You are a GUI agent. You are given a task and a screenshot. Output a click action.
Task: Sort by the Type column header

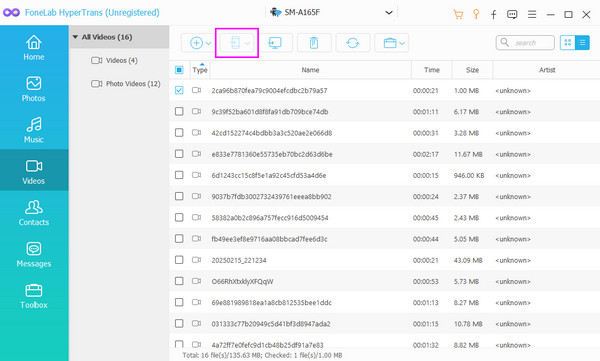tap(200, 70)
